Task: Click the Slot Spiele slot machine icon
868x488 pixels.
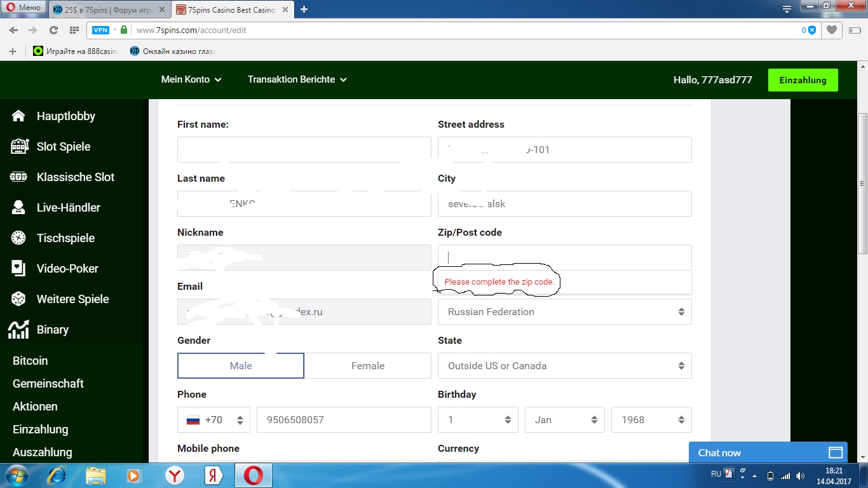Action: [x=19, y=147]
